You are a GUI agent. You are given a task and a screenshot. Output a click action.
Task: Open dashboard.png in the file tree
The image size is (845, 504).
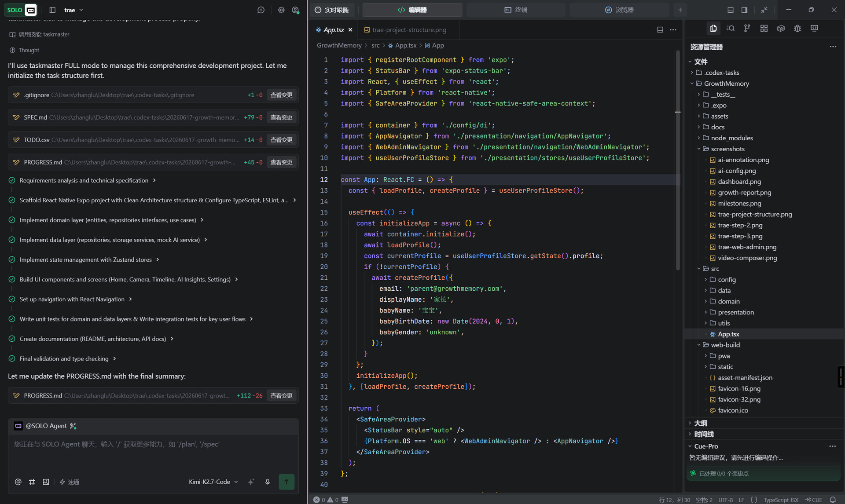(x=739, y=182)
